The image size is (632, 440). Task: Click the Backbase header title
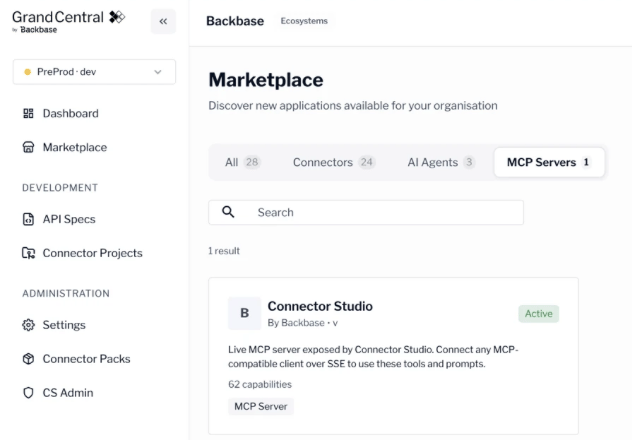tap(235, 21)
